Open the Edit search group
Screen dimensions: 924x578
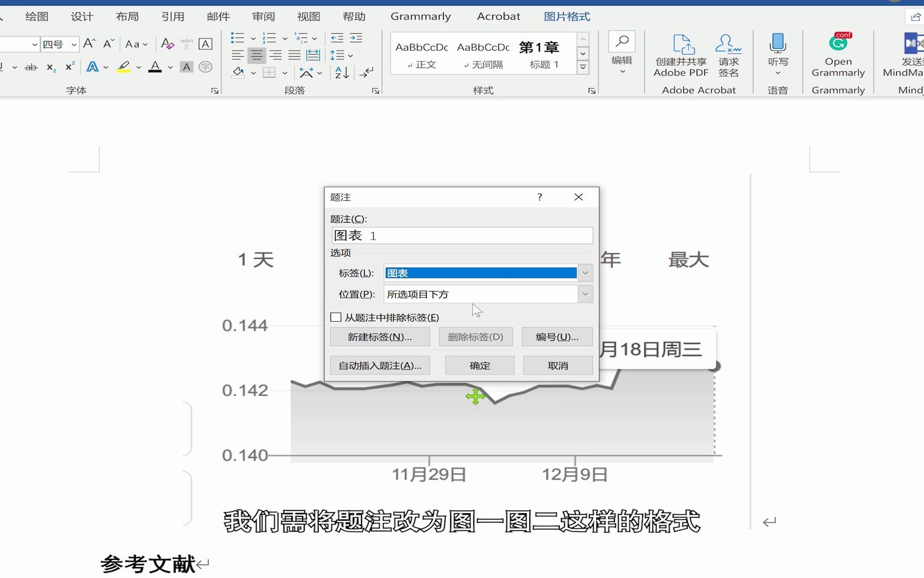tap(622, 52)
